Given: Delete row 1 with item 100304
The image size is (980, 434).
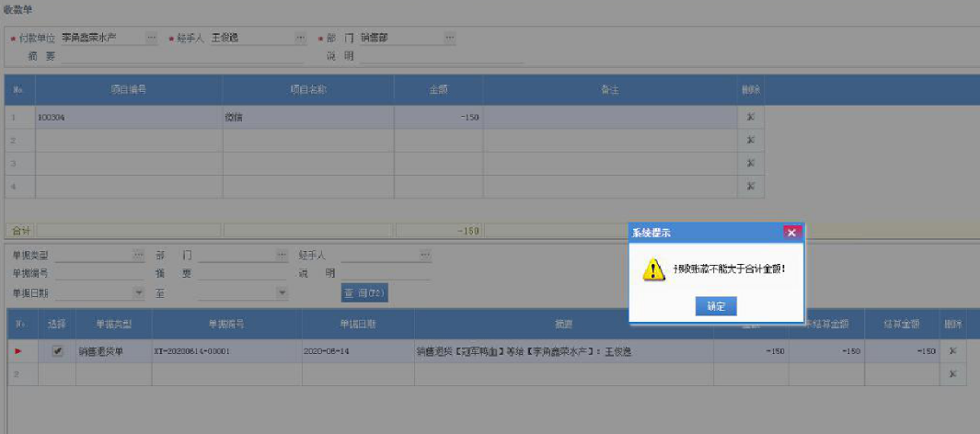Looking at the screenshot, I should [x=751, y=117].
